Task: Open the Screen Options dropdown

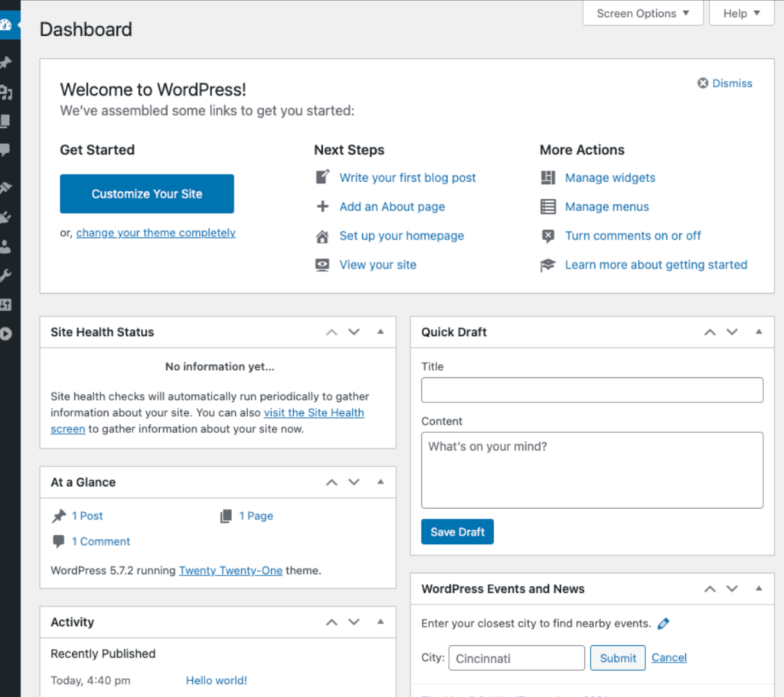Action: pos(642,13)
